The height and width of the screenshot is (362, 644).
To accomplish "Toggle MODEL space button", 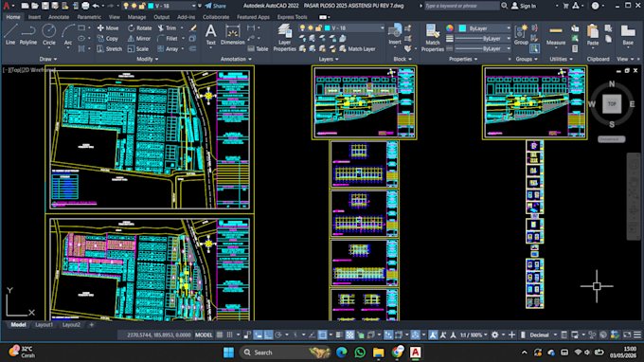I will (204, 335).
